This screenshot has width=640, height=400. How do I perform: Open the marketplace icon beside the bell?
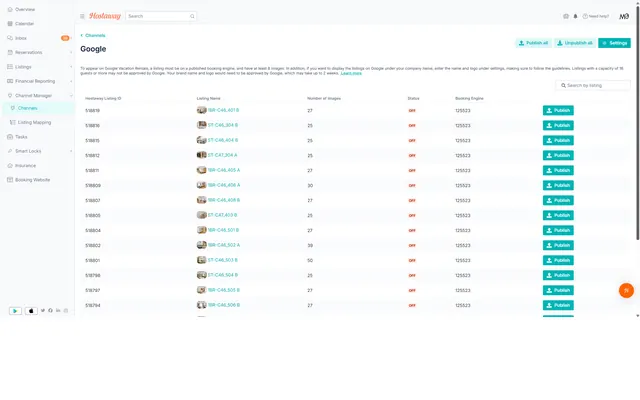(566, 16)
